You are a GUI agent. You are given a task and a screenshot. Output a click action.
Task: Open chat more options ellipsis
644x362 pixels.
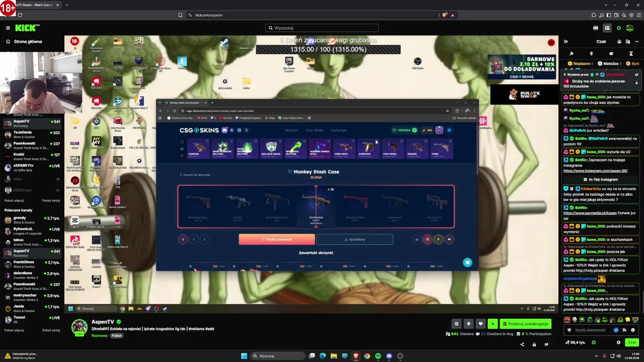(637, 42)
